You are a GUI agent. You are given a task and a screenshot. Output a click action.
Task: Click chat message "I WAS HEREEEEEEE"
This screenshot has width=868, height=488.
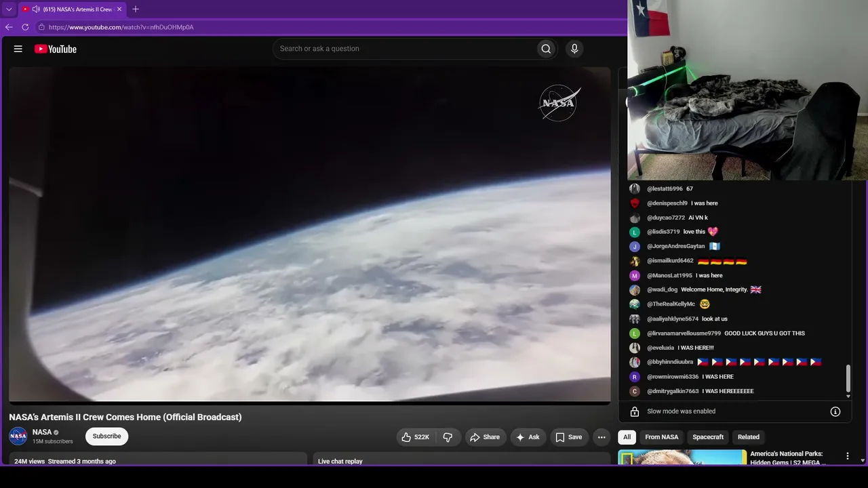(728, 392)
